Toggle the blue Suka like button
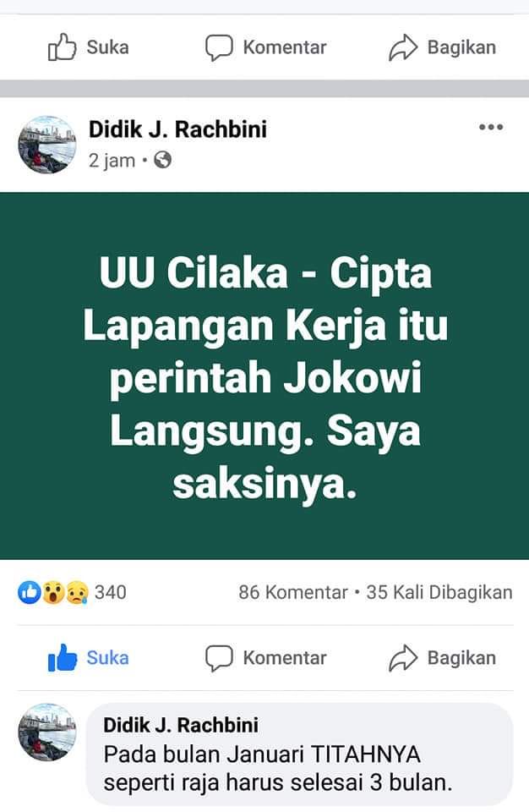Image resolution: width=529 pixels, height=812 pixels. pos(89,658)
